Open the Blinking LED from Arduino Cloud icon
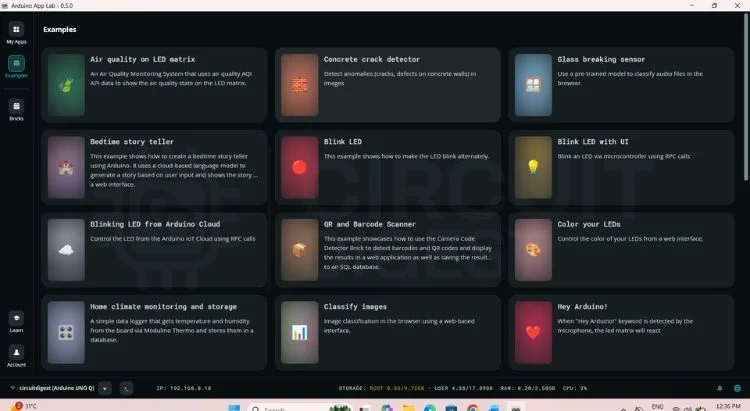Image resolution: width=750 pixels, height=411 pixels. coord(66,250)
